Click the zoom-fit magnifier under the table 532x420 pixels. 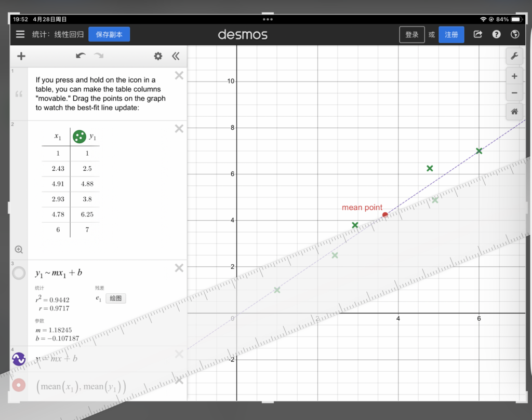click(x=19, y=250)
